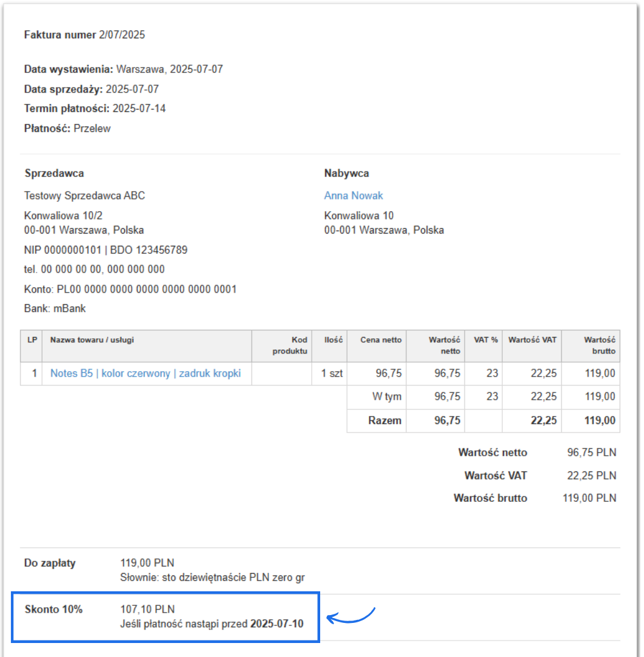The width and height of the screenshot is (644, 657).
Task: Click the VAT % column header
Action: tap(486, 340)
